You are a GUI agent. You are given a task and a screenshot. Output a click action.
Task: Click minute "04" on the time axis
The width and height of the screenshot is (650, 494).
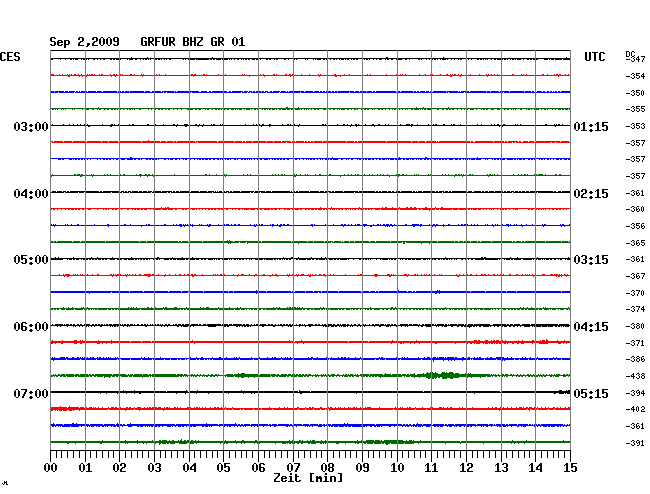tap(189, 468)
